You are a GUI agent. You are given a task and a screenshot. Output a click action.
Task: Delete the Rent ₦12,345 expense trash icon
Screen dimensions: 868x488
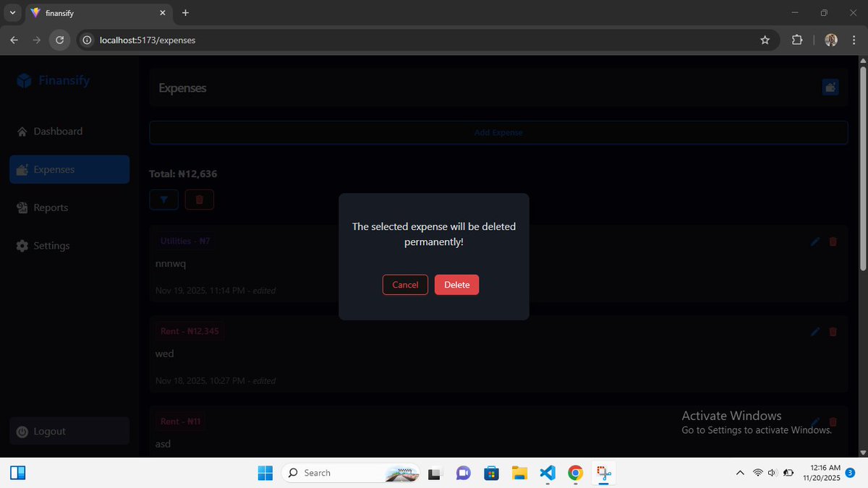coord(833,331)
